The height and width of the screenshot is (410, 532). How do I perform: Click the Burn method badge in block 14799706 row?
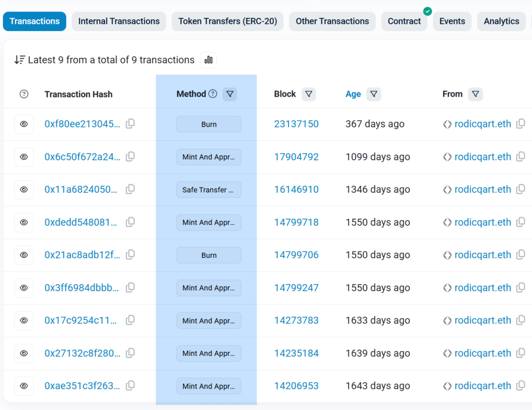point(209,255)
